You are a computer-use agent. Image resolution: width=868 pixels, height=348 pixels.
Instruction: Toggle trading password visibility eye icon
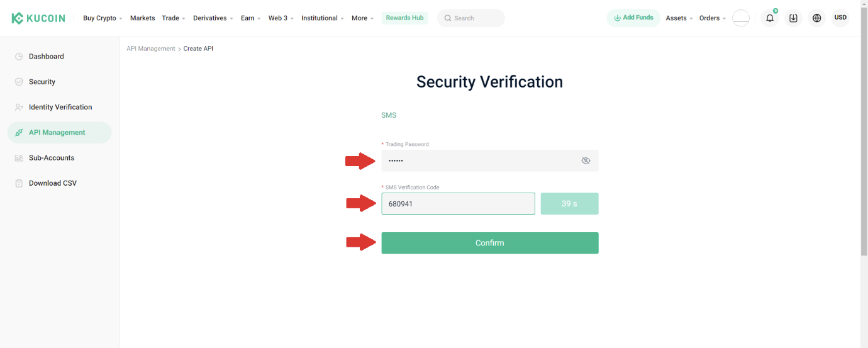586,160
